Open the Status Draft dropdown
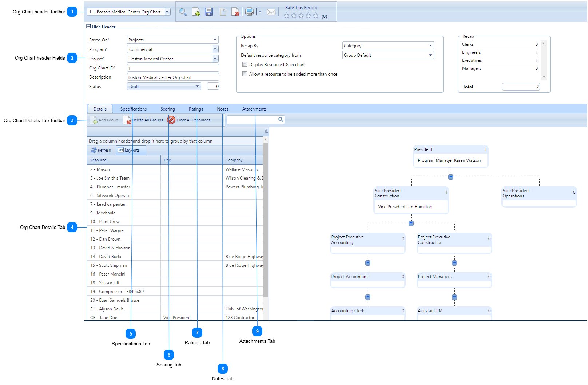 (198, 86)
